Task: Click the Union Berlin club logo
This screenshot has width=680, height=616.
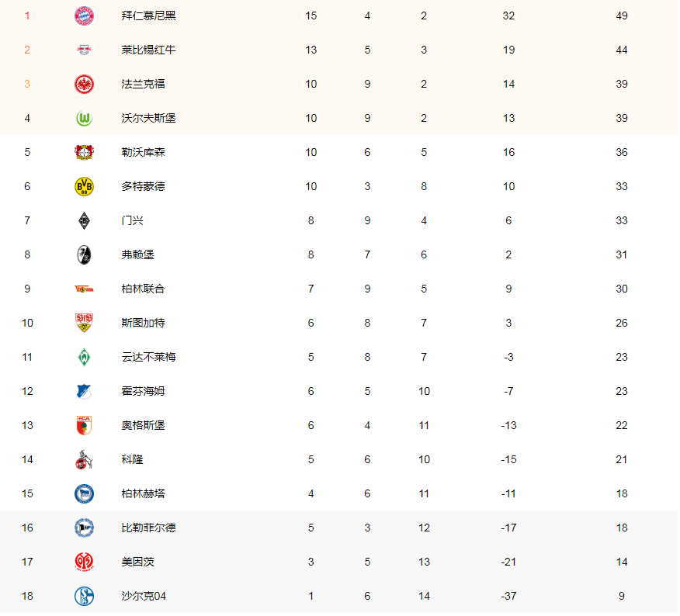Action: click(84, 289)
